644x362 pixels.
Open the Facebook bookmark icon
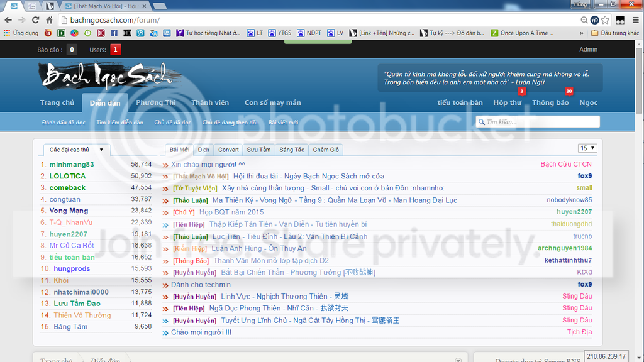point(114,33)
